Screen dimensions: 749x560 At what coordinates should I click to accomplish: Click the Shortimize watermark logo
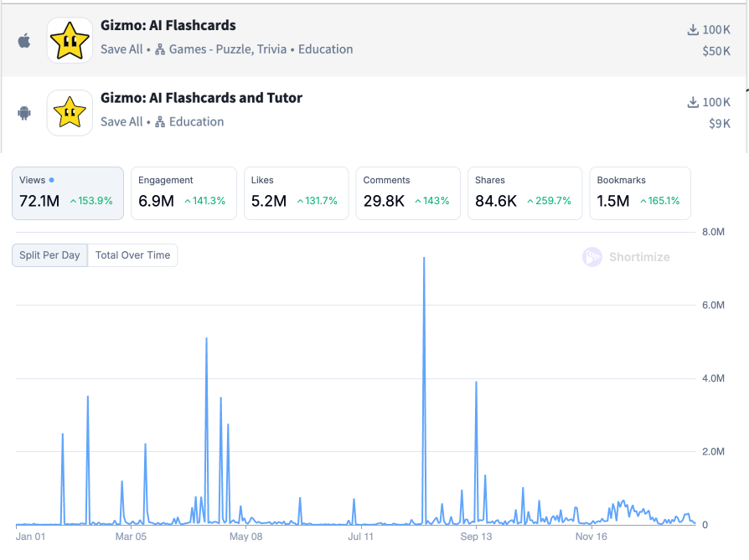tap(592, 257)
